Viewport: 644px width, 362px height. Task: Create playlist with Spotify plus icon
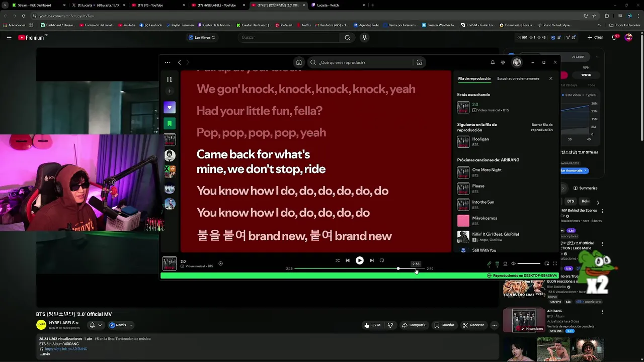pyautogui.click(x=170, y=91)
